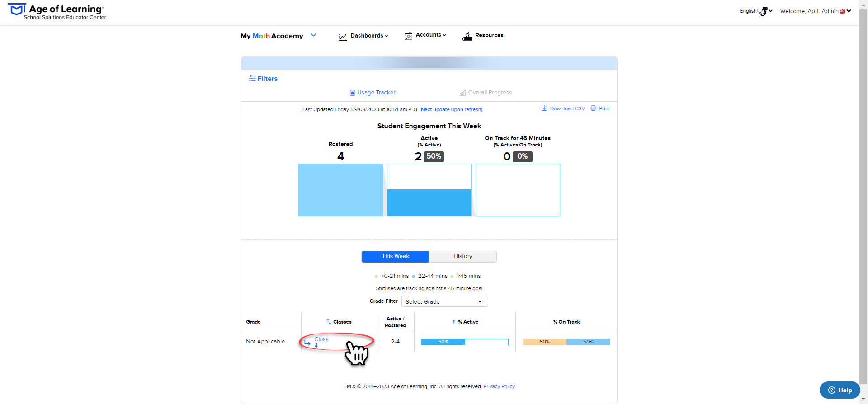Screen dimensions: 868x404
Task: Click the Overall Progress chart icon
Action: pos(462,93)
